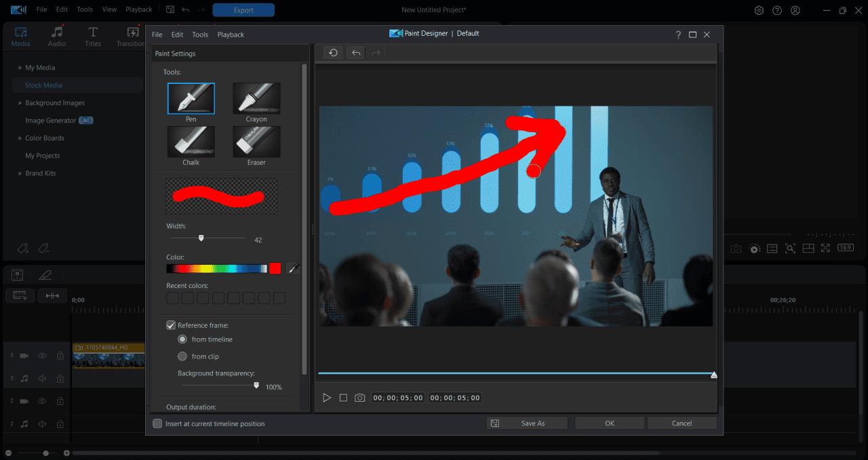868x460 pixels.
Task: Click the eyedropper color picker icon
Action: click(293, 269)
